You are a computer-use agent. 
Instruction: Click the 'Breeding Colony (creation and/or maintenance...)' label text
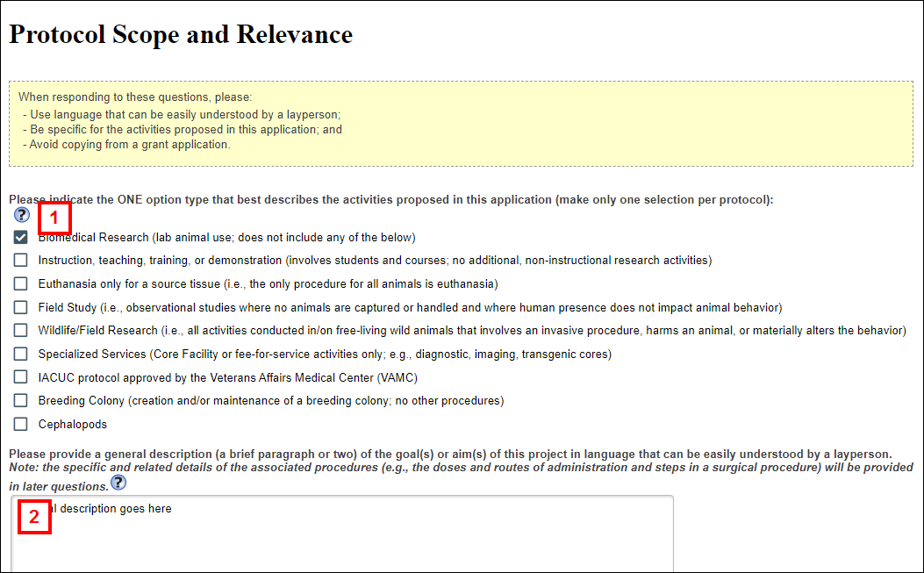pos(270,401)
